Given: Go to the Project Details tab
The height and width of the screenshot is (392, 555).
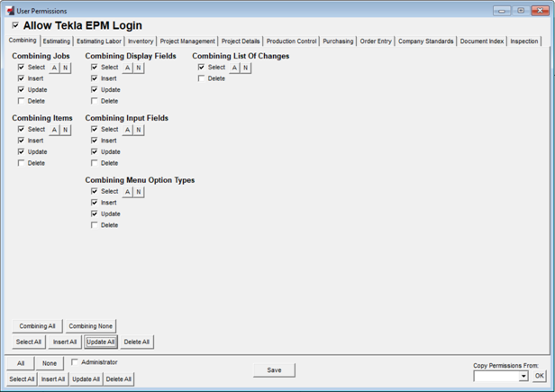Looking at the screenshot, I should [241, 41].
